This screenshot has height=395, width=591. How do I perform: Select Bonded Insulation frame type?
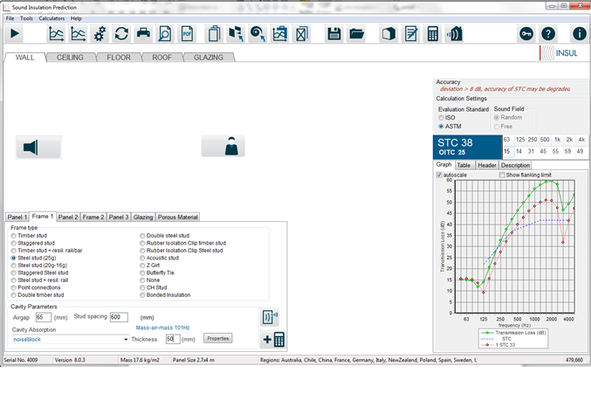pos(142,295)
